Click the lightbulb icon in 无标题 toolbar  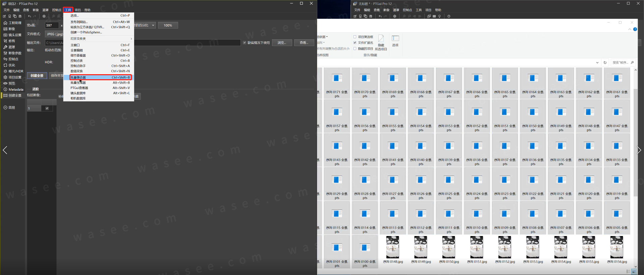[x=439, y=16]
